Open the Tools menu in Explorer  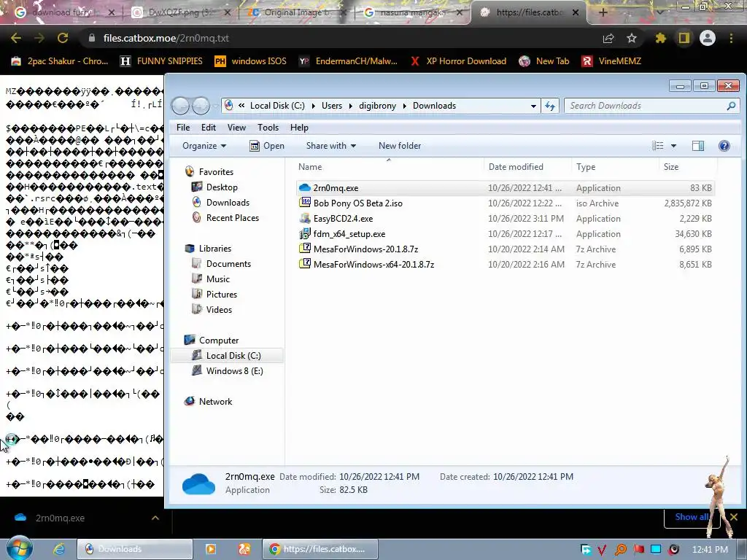click(x=268, y=127)
